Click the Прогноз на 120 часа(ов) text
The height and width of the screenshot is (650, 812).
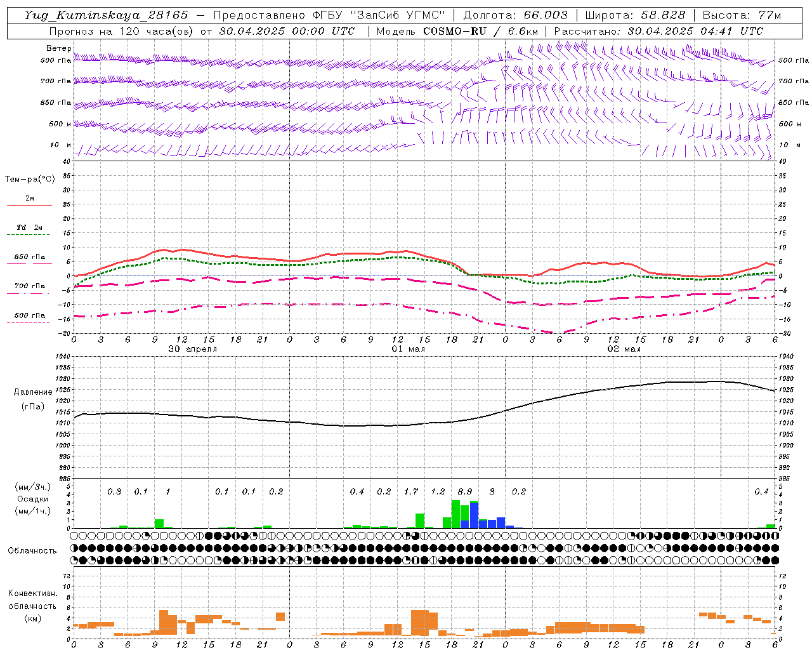(122, 31)
